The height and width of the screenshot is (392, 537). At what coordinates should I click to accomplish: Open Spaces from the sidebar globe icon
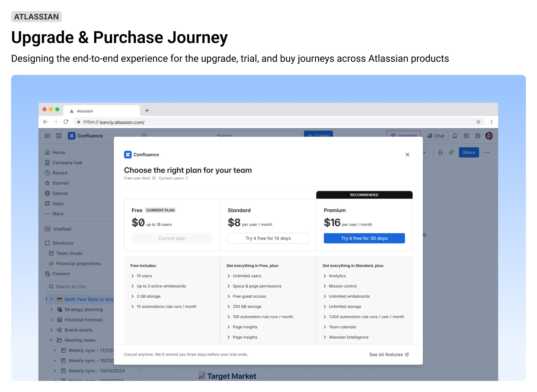[x=48, y=193]
